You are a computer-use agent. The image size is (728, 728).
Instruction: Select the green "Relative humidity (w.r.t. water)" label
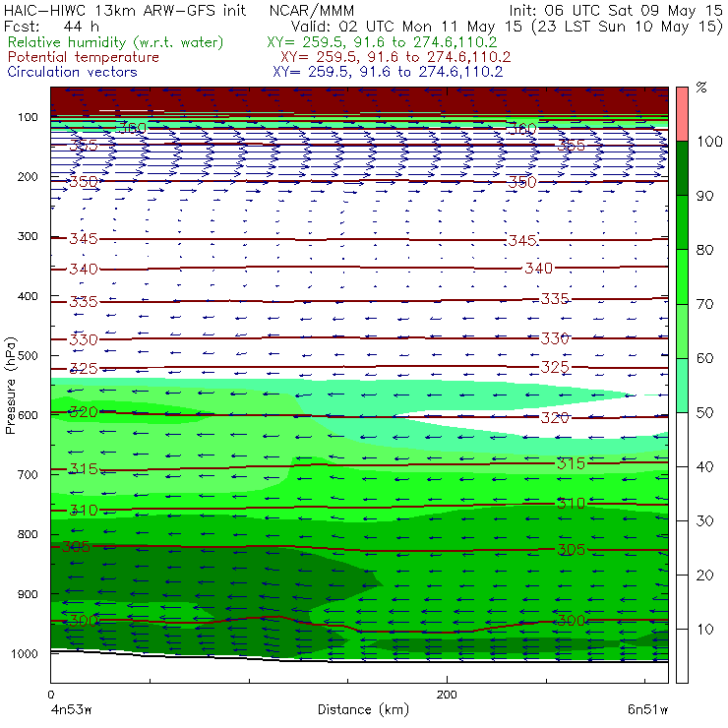(116, 42)
